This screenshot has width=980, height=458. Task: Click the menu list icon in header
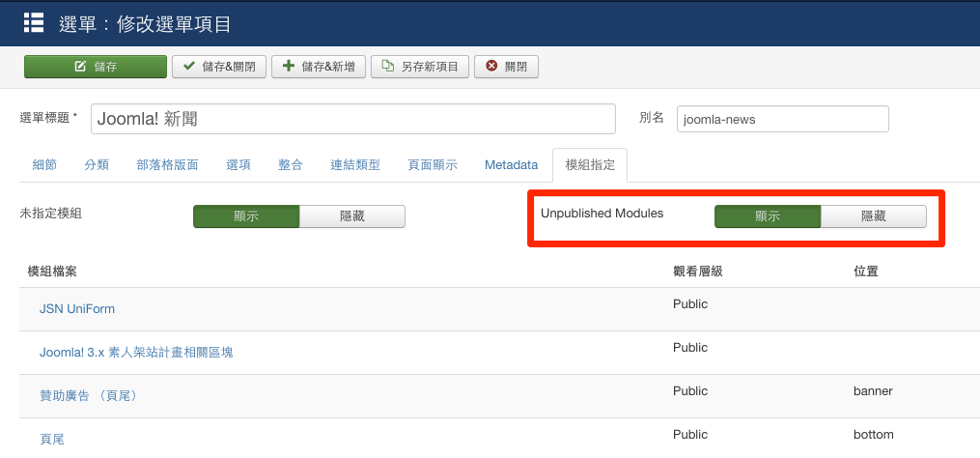point(34,22)
